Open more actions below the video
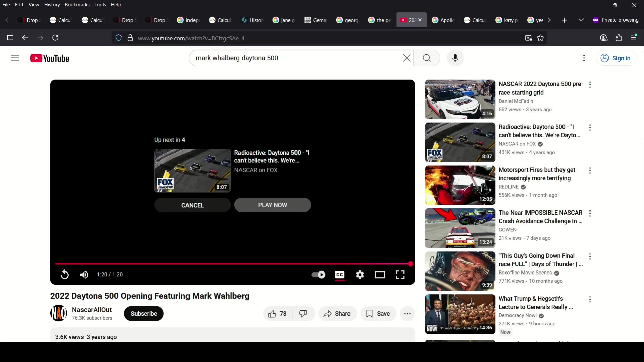This screenshot has height=362, width=644. (408, 314)
